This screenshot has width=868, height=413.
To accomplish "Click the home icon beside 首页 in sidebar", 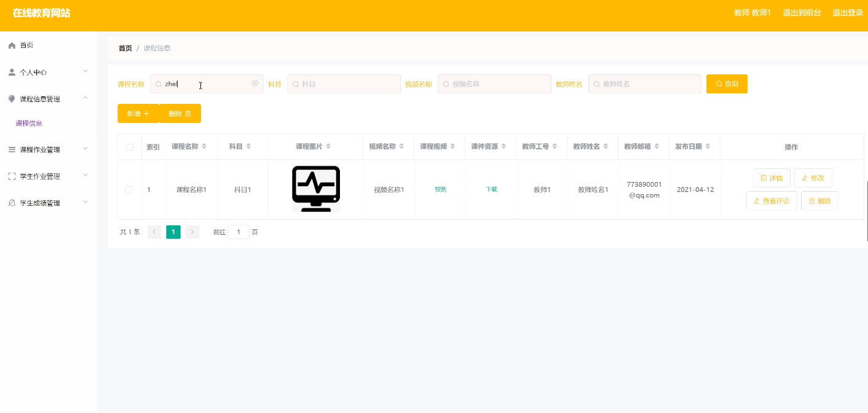I will 12,45.
